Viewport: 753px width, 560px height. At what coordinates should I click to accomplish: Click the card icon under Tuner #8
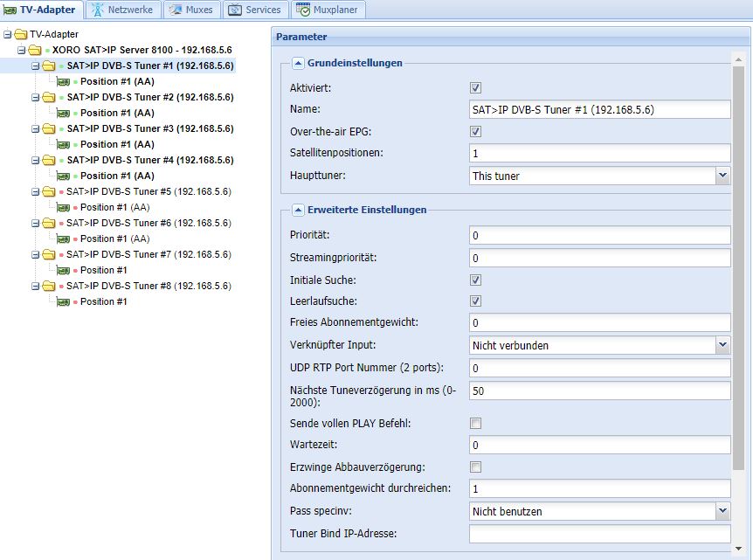(64, 301)
